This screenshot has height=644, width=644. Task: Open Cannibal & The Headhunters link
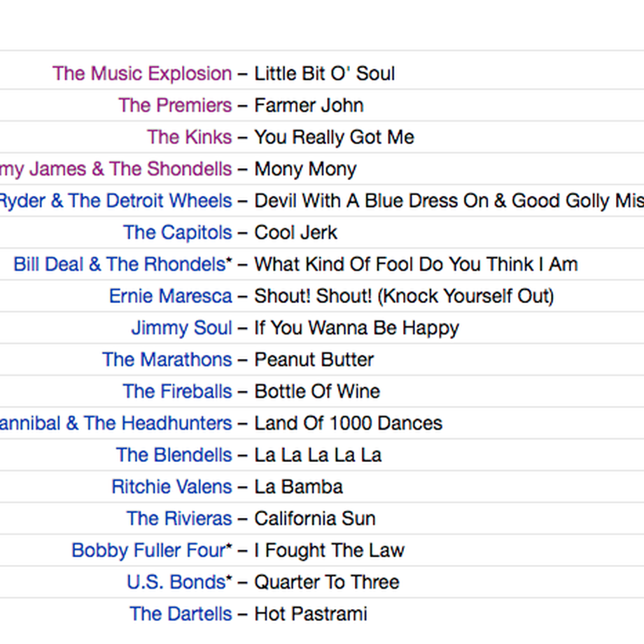(115, 423)
